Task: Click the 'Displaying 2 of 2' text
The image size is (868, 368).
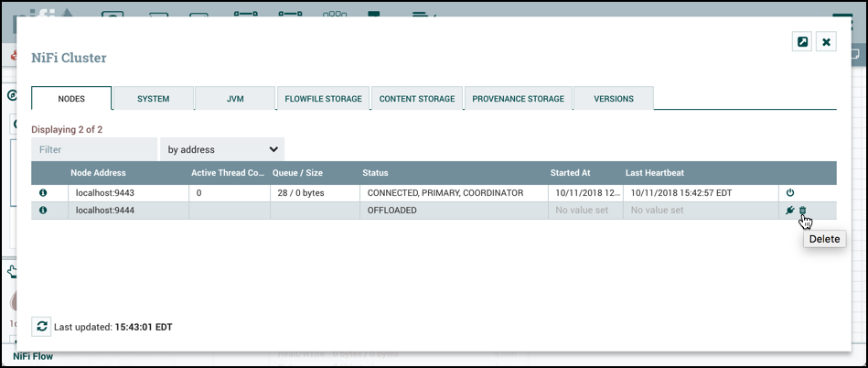Action: (x=67, y=130)
